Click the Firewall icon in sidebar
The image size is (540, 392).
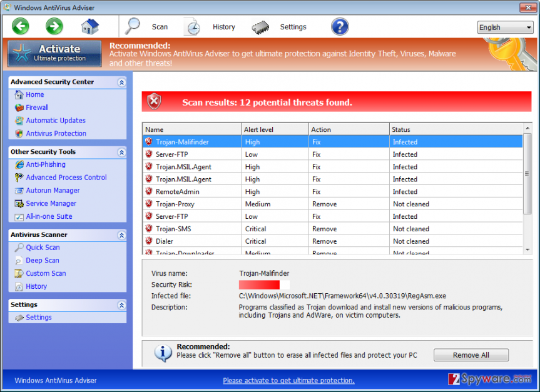(19, 108)
